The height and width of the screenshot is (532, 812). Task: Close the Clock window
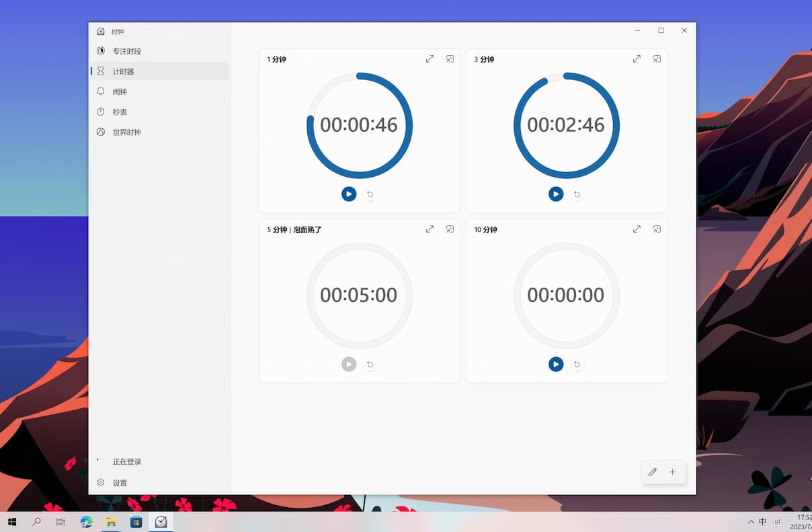tap(684, 30)
